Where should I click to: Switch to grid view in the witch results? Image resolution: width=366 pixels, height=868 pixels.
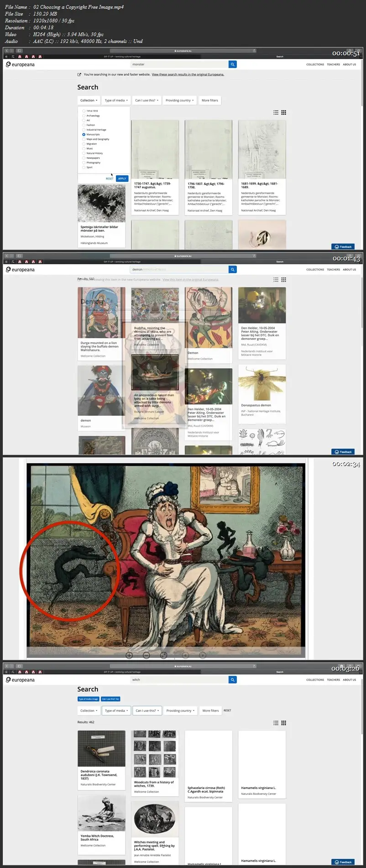click(x=283, y=723)
